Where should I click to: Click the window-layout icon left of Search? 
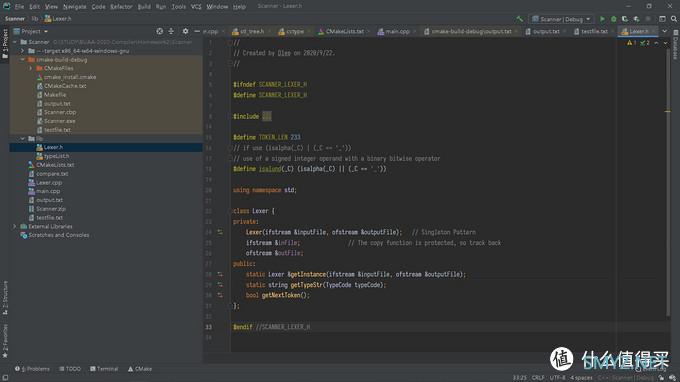(662, 19)
